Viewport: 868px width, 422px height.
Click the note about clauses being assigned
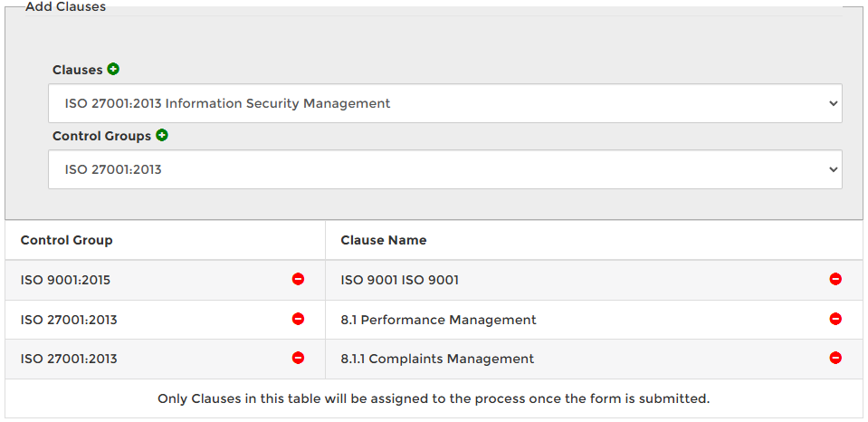[x=434, y=398]
